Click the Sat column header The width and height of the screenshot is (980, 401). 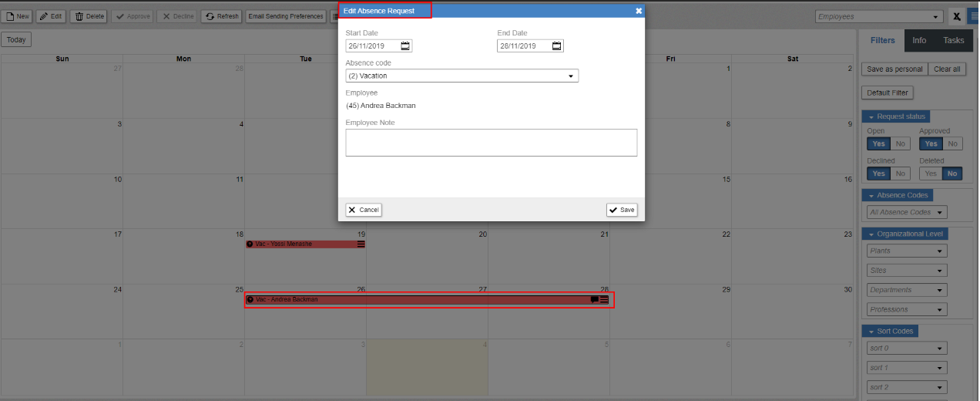(793, 59)
